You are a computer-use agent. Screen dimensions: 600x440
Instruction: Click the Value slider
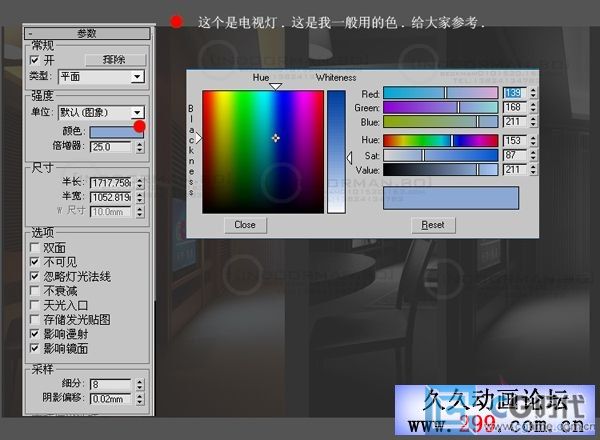(x=441, y=169)
